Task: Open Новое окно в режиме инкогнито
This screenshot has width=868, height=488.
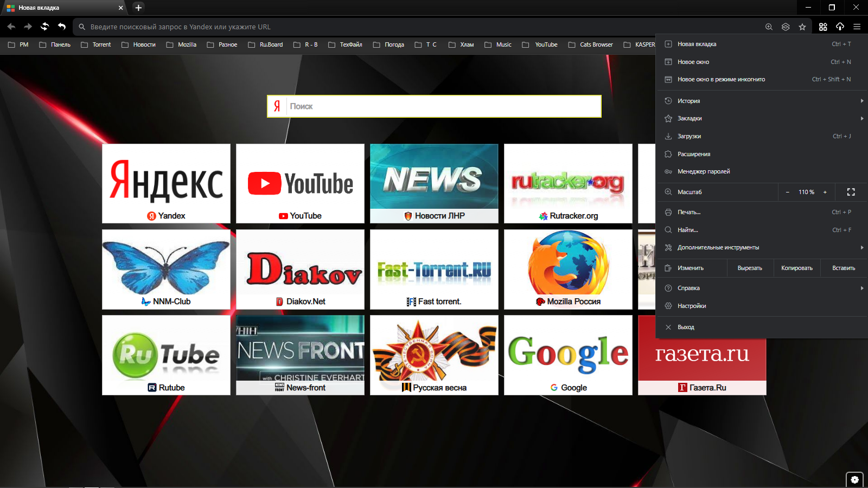Action: [762, 79]
